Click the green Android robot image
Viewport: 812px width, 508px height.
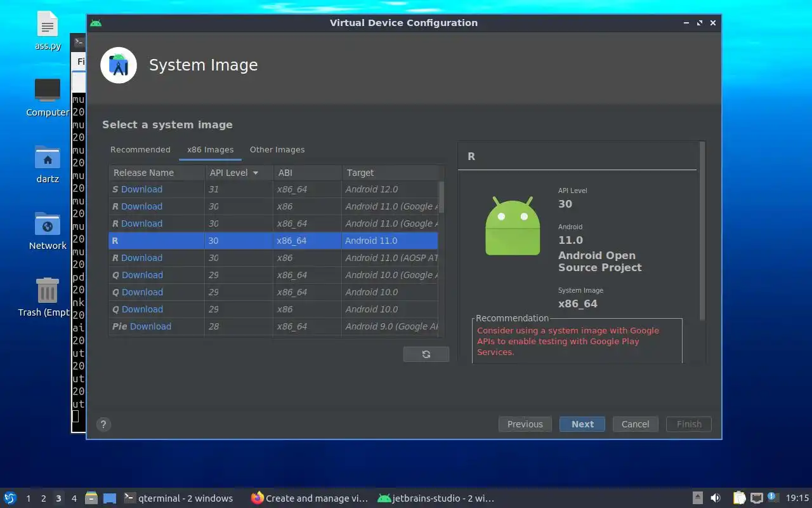pos(513,226)
